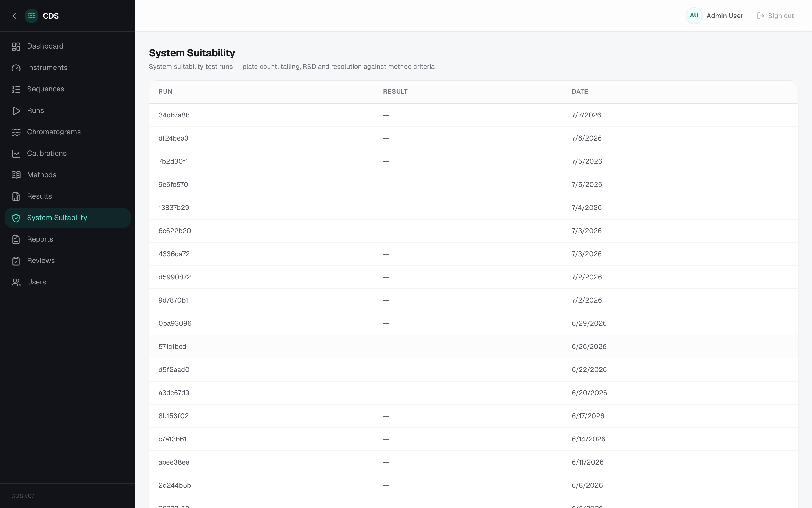Click the Sign out link
This screenshot has width=812, height=508.
(x=775, y=16)
